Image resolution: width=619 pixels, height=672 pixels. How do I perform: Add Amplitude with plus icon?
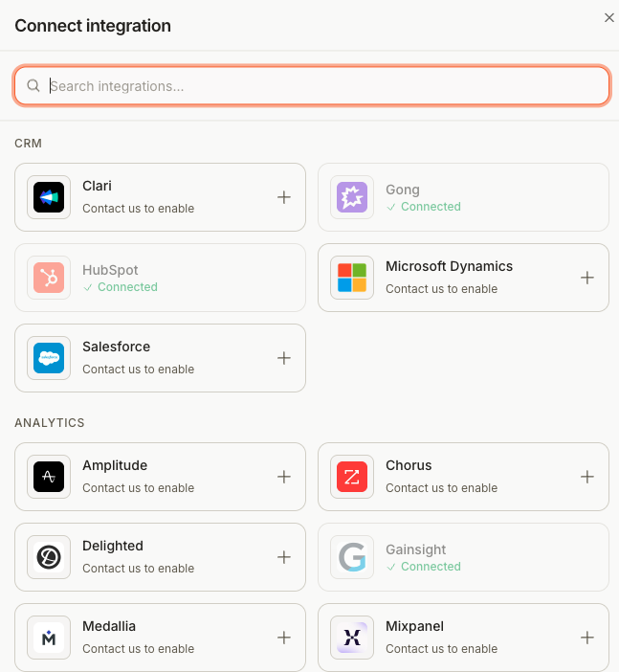[284, 477]
